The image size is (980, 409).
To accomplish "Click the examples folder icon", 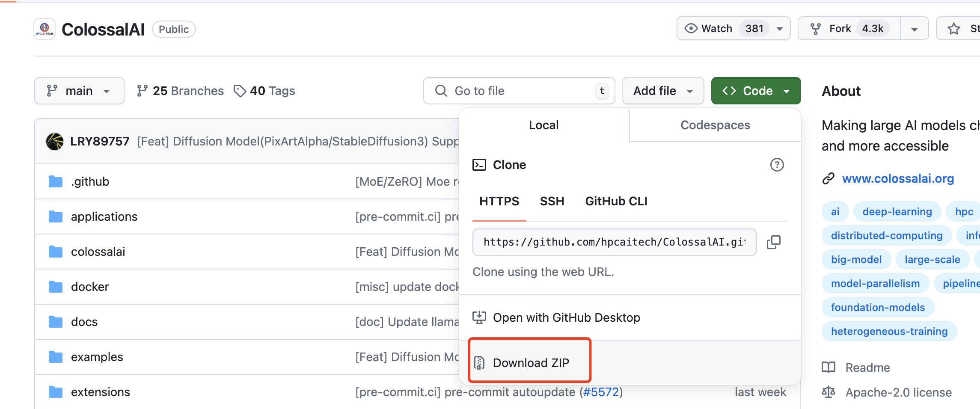I will [x=56, y=357].
